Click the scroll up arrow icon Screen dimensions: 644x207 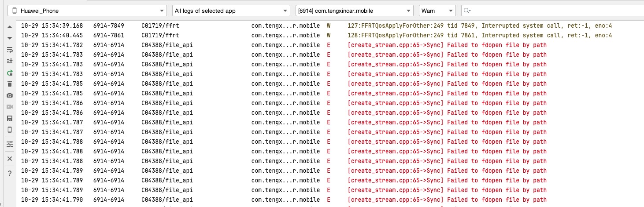coord(10,27)
